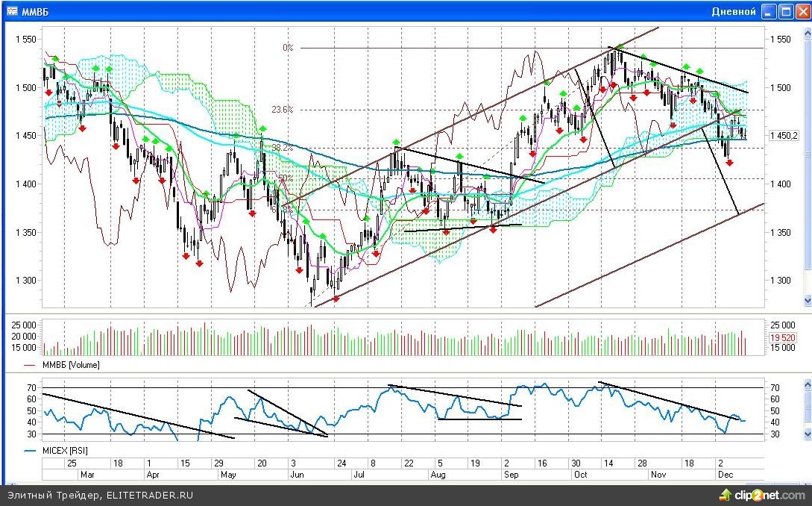Click the 'ММВБ [Volume]' legend label
The width and height of the screenshot is (812, 506).
[x=71, y=365]
